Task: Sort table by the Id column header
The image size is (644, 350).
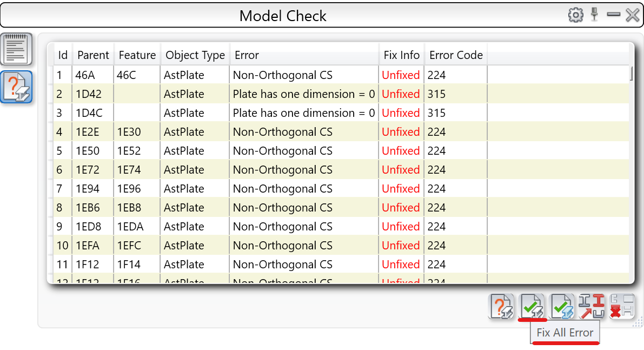Action: click(63, 55)
